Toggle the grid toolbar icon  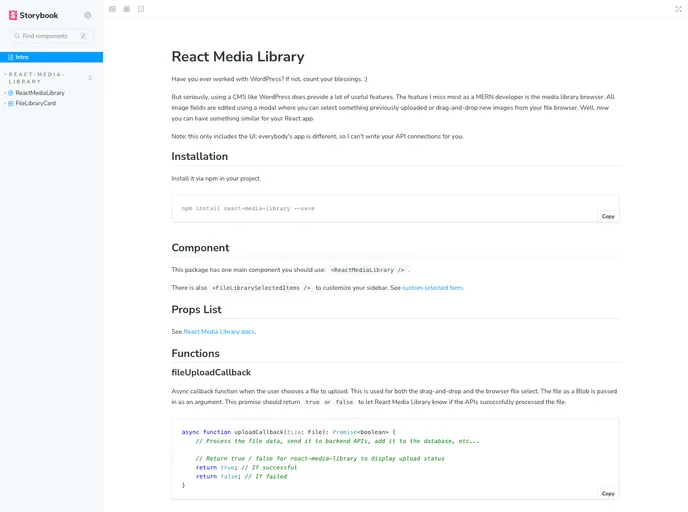tap(127, 9)
